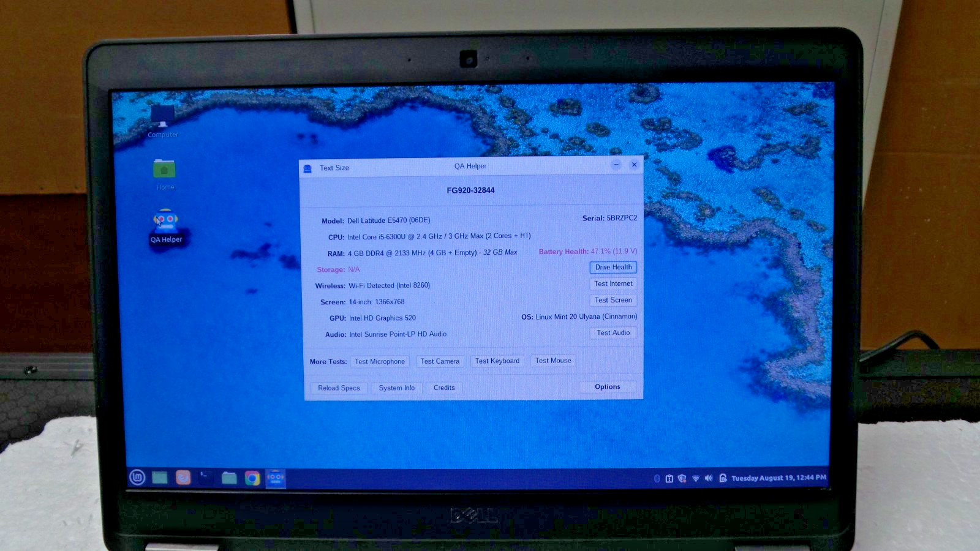The width and height of the screenshot is (980, 551).
Task: Click the Reload Specs button
Action: tap(339, 388)
